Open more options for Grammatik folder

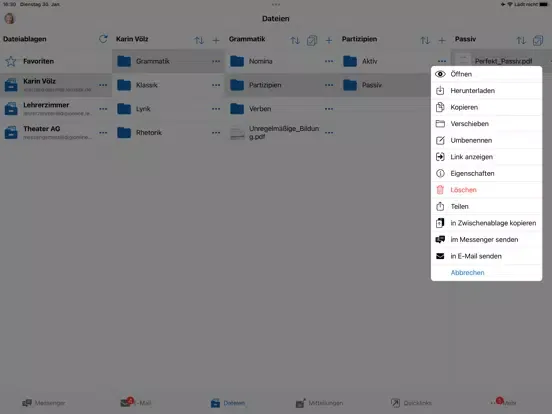(x=216, y=61)
